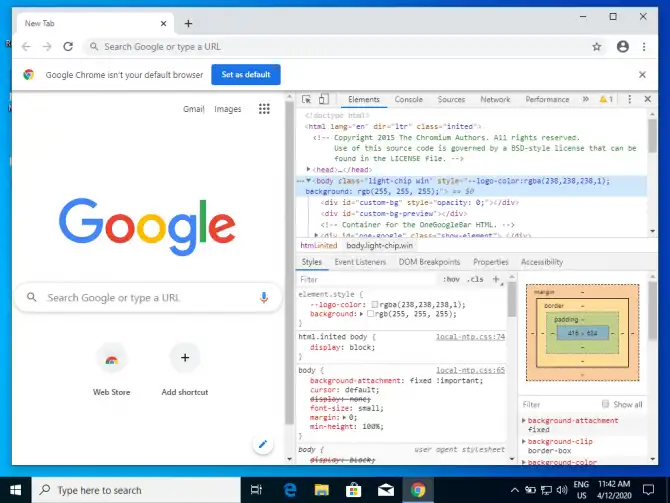Click the Styles filter field

[x=367, y=279]
